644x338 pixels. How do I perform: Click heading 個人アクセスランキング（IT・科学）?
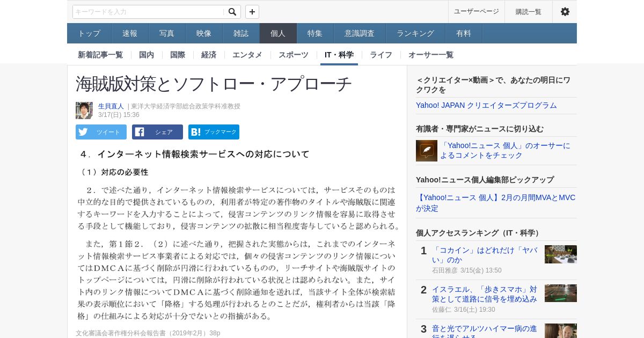click(479, 233)
